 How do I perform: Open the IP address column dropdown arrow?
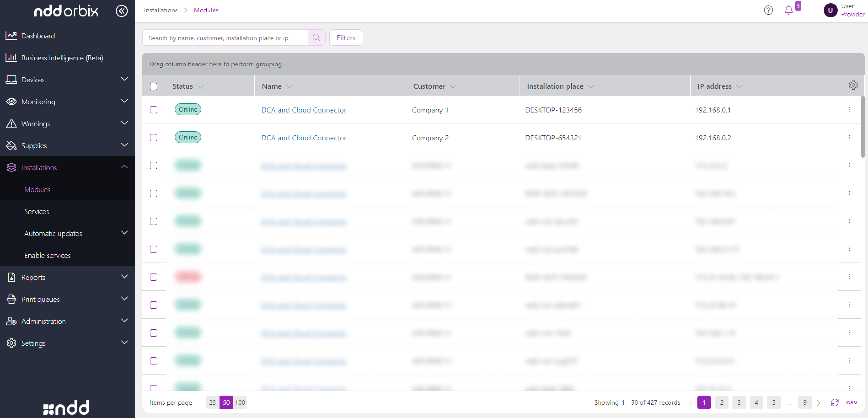pos(739,86)
